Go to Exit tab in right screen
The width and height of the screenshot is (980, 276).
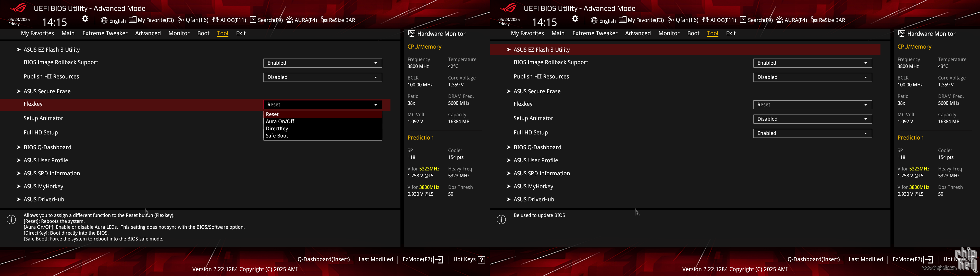731,33
